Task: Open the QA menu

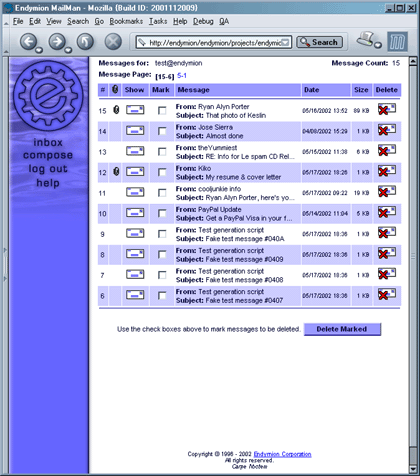Action: pyautogui.click(x=224, y=22)
